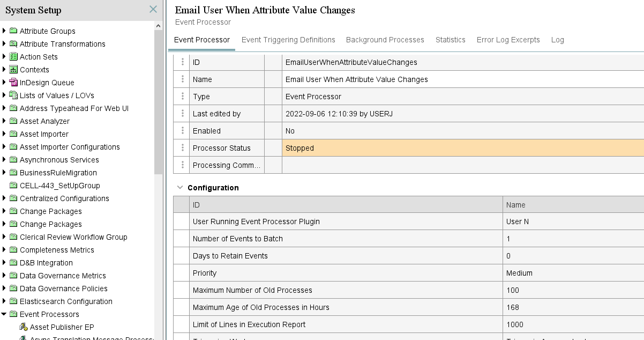Click the Stopped processor status field
Image resolution: width=644 pixels, height=340 pixels.
463,148
